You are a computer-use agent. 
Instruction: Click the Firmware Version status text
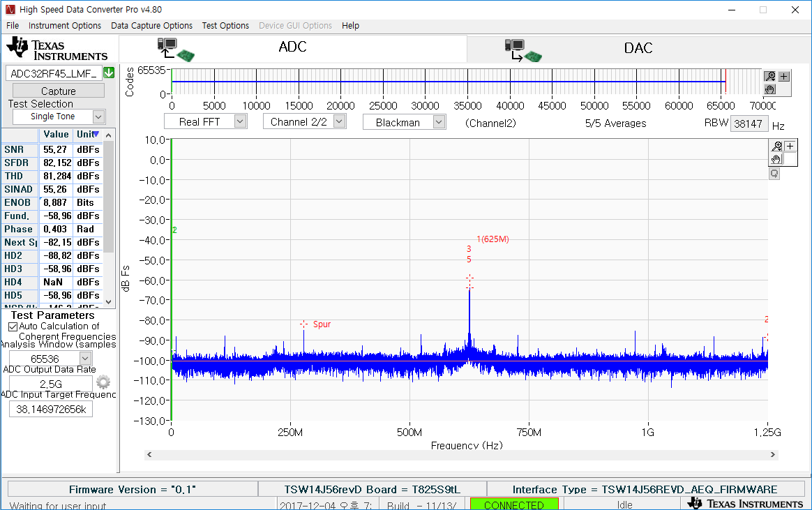tap(133, 489)
